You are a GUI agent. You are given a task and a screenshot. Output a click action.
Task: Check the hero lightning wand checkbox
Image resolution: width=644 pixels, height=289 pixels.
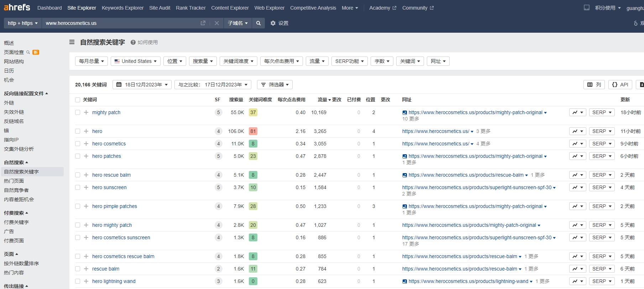coord(78,281)
